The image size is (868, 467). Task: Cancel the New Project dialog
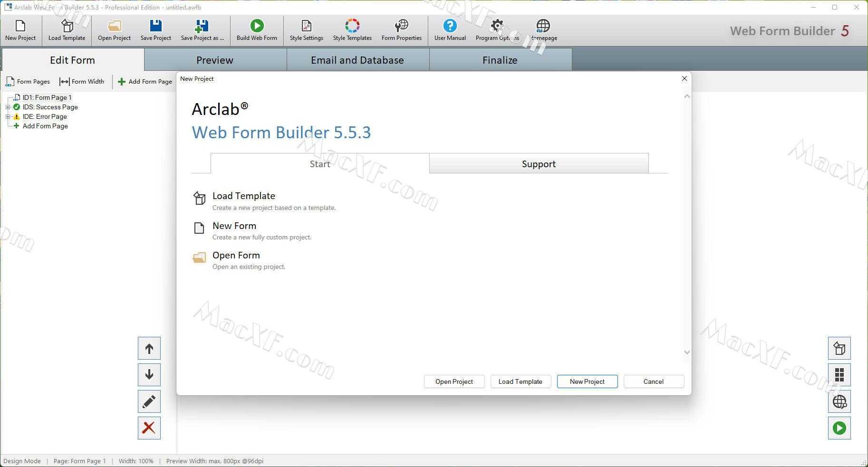click(654, 381)
